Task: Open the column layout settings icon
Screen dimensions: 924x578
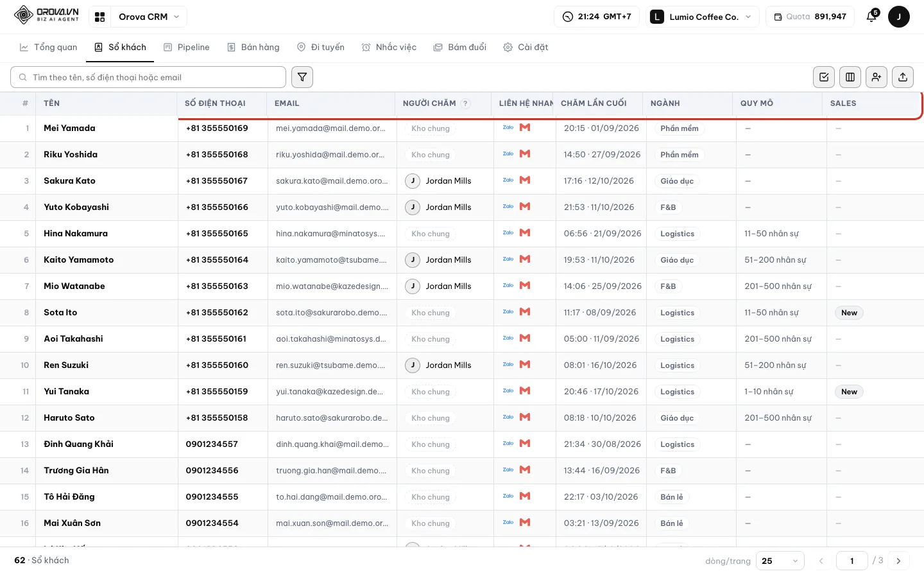Action: pos(850,77)
